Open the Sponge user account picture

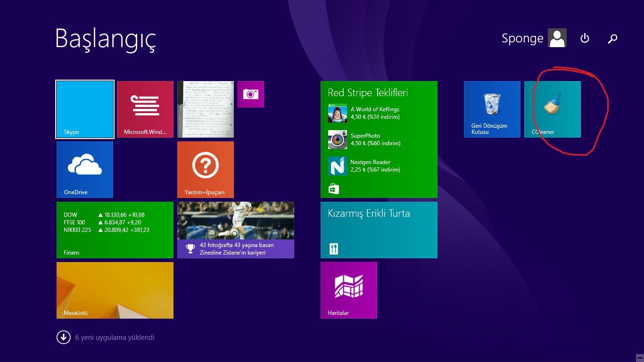point(557,38)
